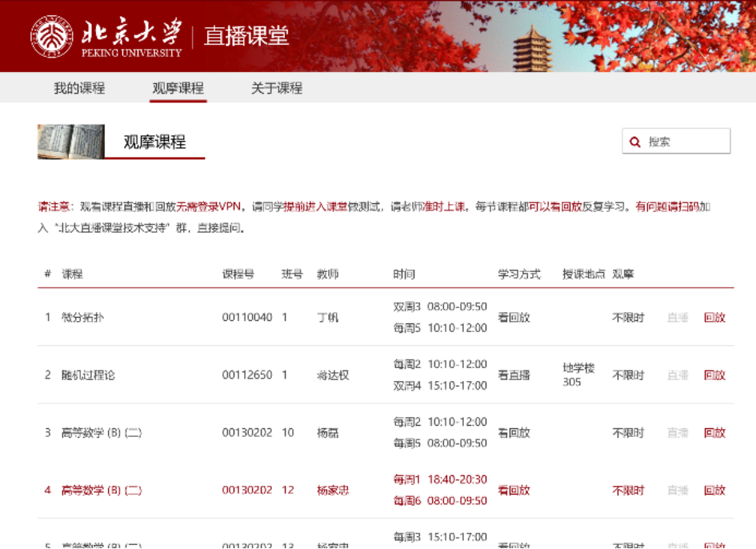Click the 班号 column header

pyautogui.click(x=292, y=274)
